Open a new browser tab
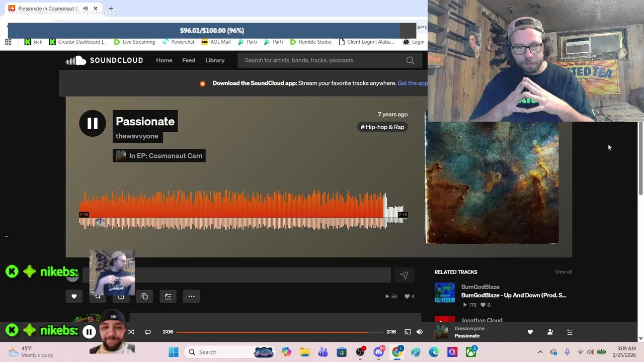The height and width of the screenshot is (362, 644). pyautogui.click(x=111, y=9)
